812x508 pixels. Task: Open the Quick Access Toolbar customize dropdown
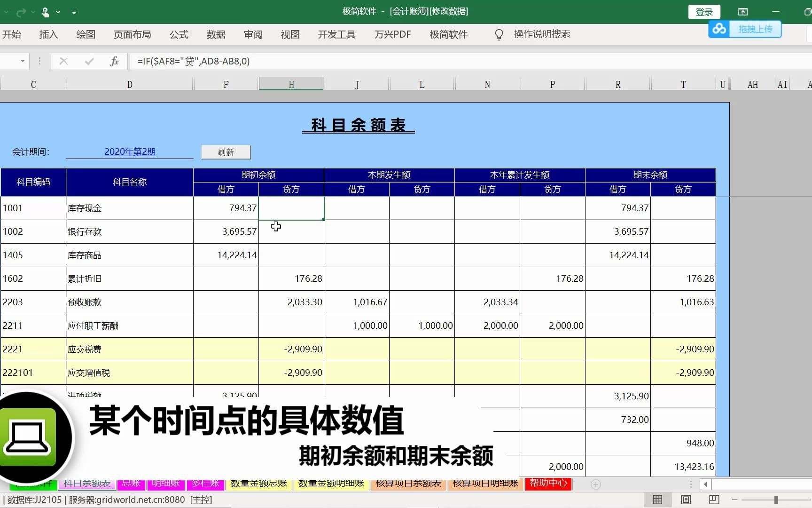pos(74,12)
